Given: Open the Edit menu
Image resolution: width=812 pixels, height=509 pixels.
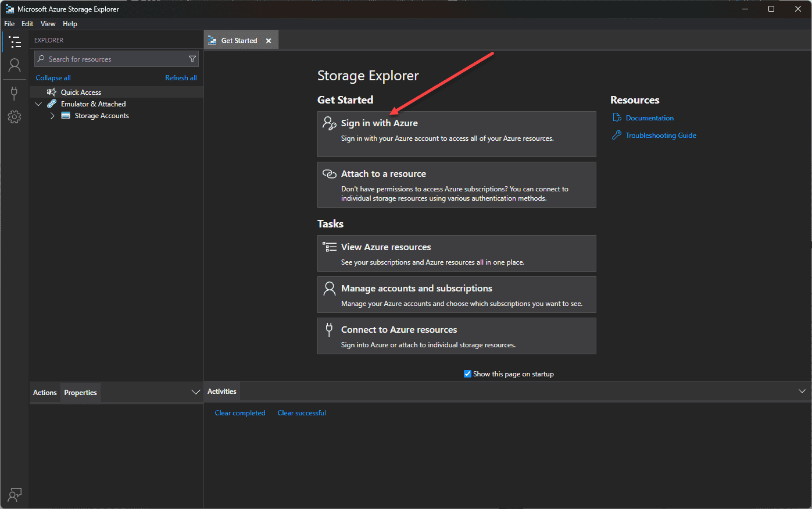Looking at the screenshot, I should point(27,24).
